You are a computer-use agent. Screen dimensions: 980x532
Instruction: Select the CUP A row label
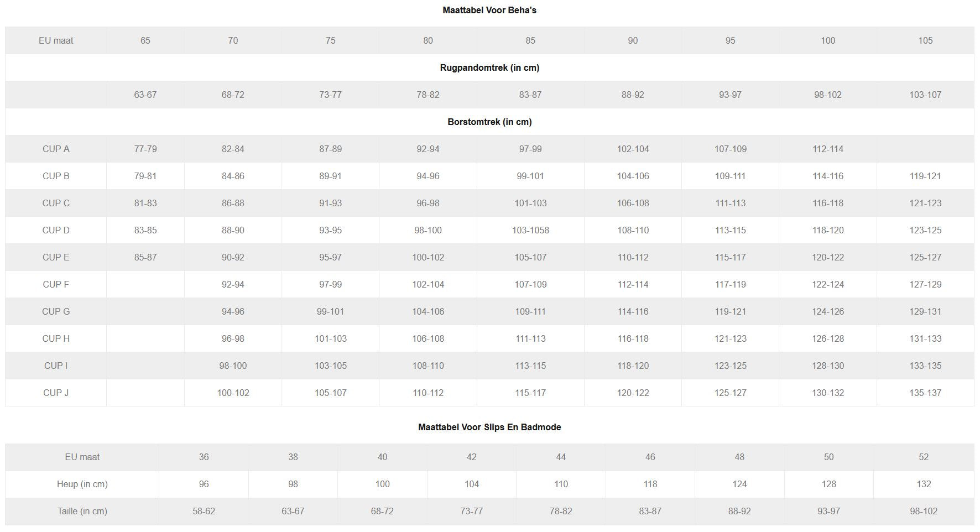(56, 149)
